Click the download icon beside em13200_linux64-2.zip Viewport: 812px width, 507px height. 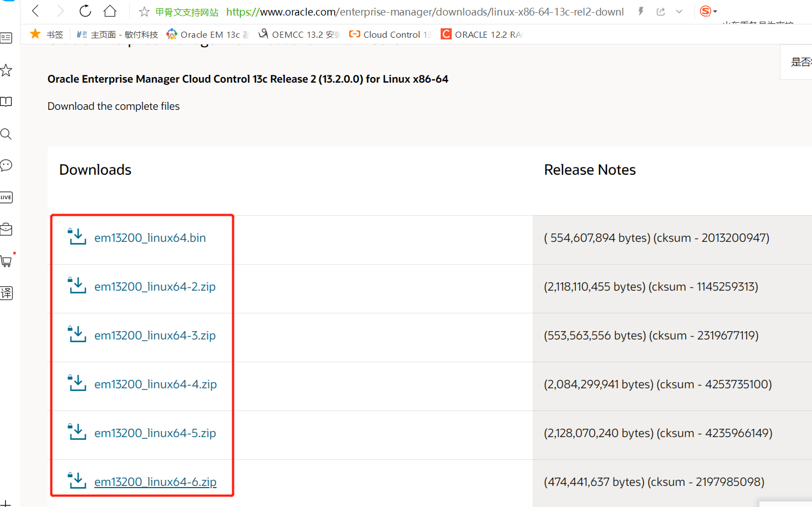pyautogui.click(x=77, y=285)
